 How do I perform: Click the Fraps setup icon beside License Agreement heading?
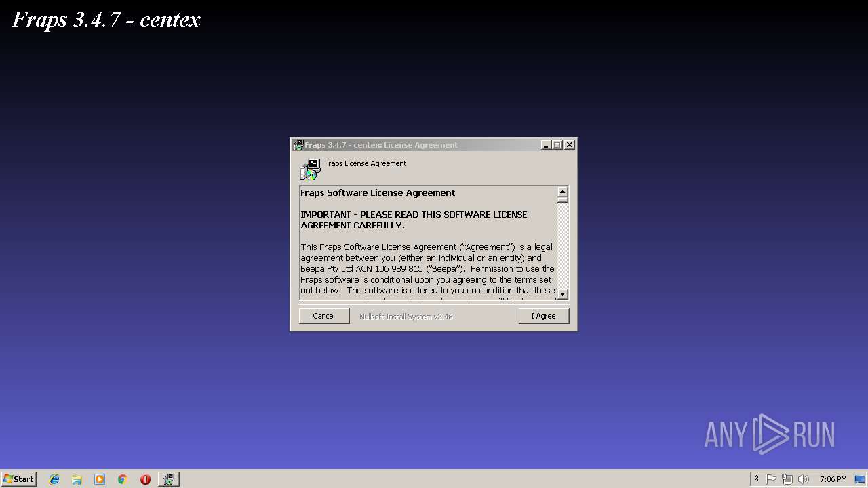pyautogui.click(x=310, y=169)
